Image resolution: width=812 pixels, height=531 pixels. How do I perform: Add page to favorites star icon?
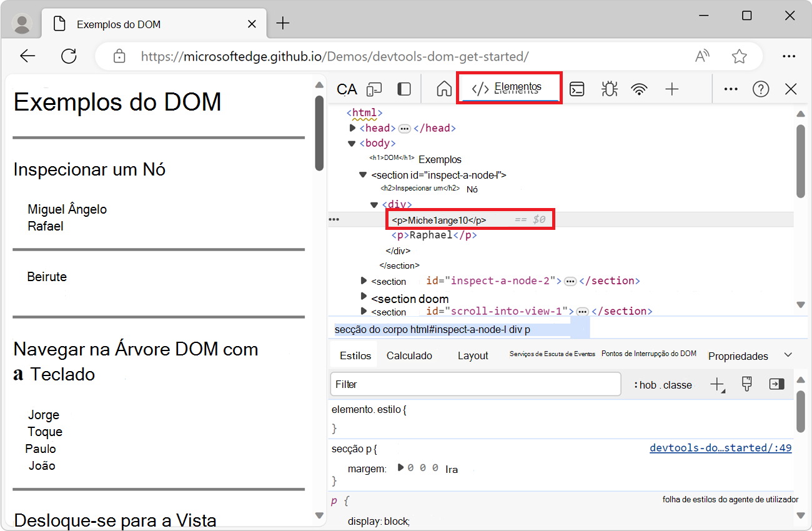pos(740,56)
